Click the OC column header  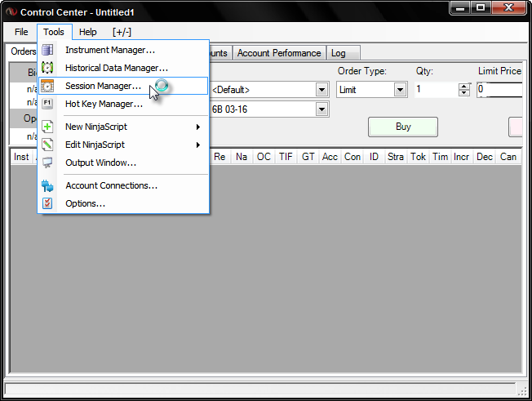tap(264, 157)
